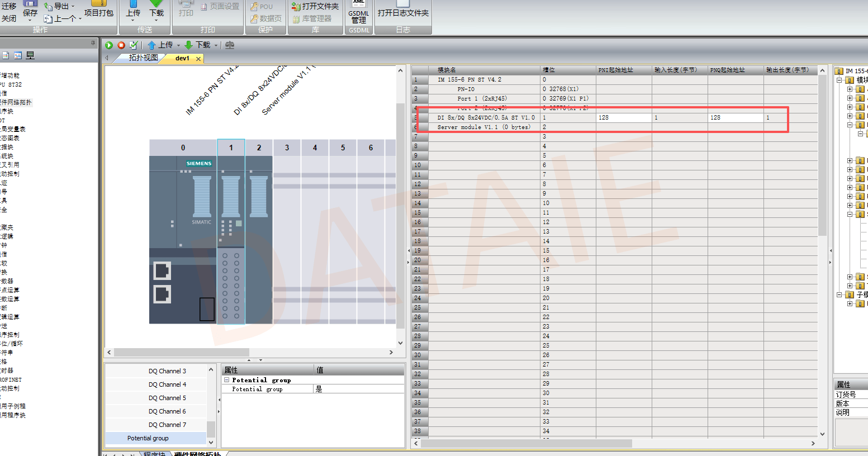
Task: Click the rack diagram horizontal scrollbar thumb
Action: [182, 353]
